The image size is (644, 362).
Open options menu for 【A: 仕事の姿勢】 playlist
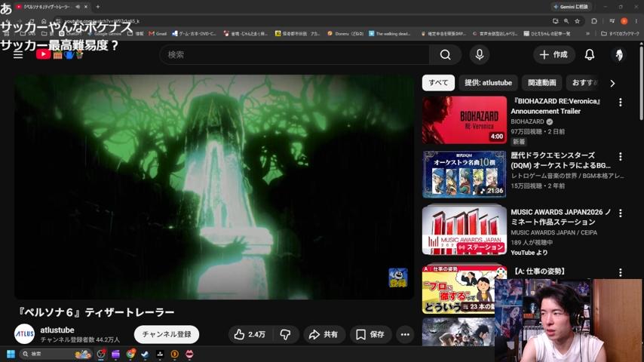620,272
